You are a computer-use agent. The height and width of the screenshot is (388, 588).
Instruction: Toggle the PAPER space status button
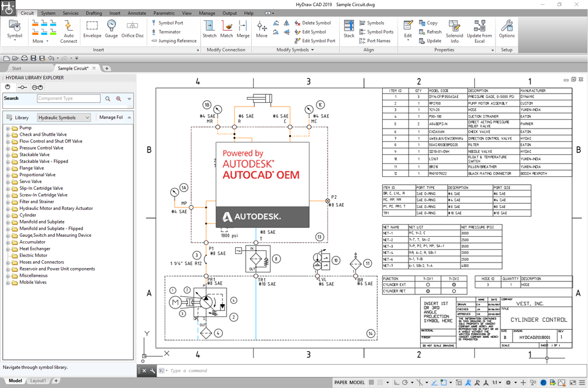pos(341,382)
